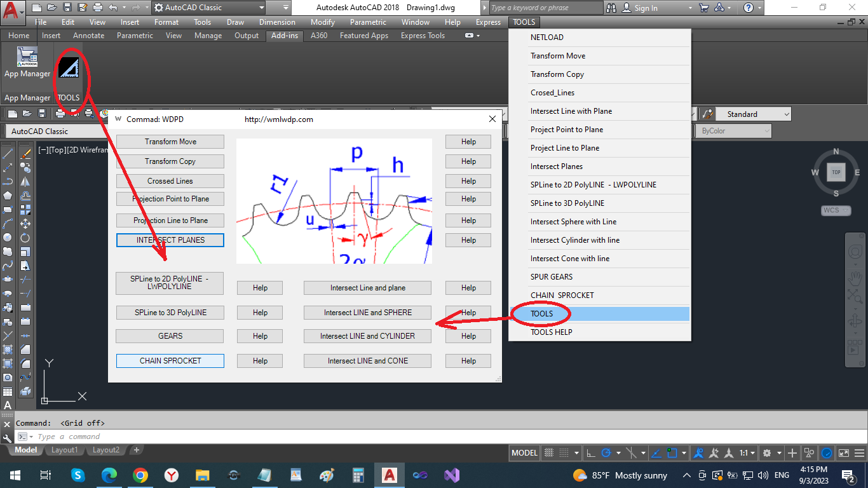Open the Windows Start menu
868x488 pixels.
pyautogui.click(x=15, y=475)
